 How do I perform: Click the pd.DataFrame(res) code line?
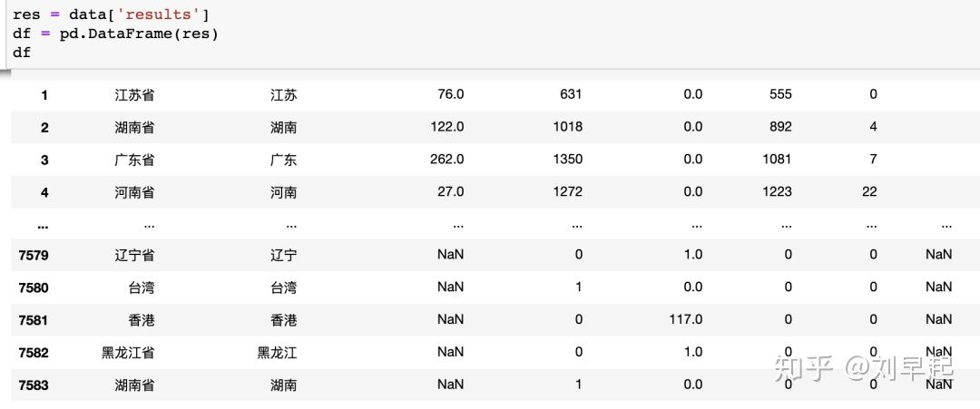[115, 34]
